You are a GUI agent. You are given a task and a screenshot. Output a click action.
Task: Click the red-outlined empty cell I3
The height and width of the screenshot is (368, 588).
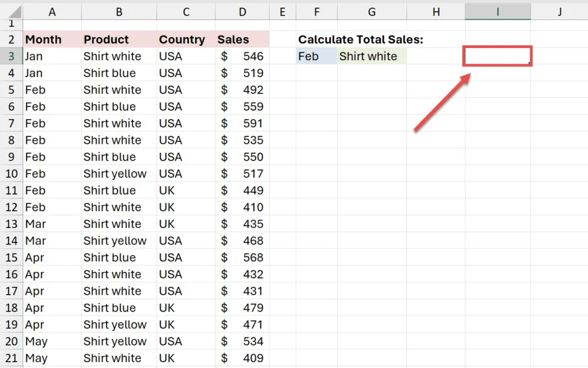pyautogui.click(x=497, y=56)
